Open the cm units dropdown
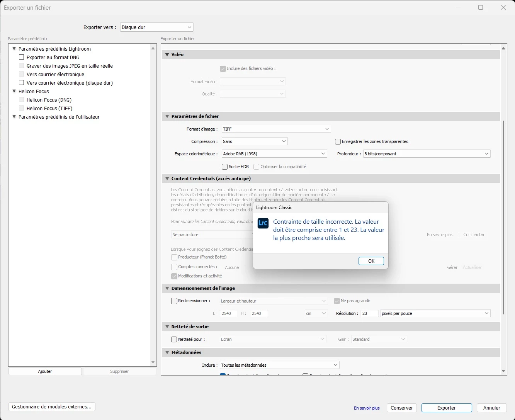This screenshot has height=420, width=515. pyautogui.click(x=316, y=313)
